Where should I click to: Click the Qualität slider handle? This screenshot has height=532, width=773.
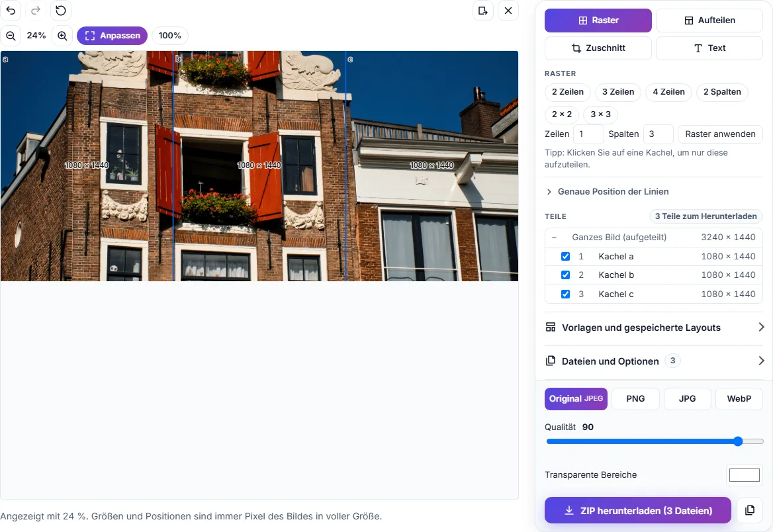click(738, 441)
